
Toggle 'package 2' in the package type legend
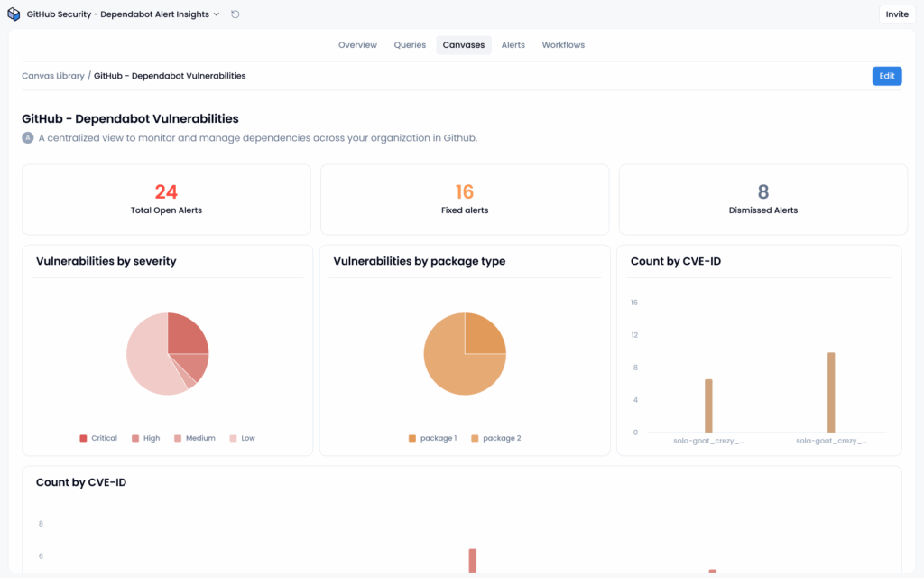point(498,438)
